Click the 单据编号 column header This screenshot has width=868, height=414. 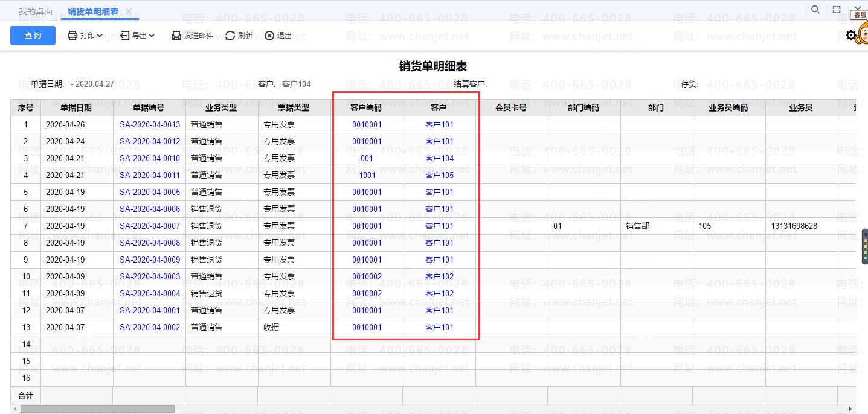click(x=149, y=108)
